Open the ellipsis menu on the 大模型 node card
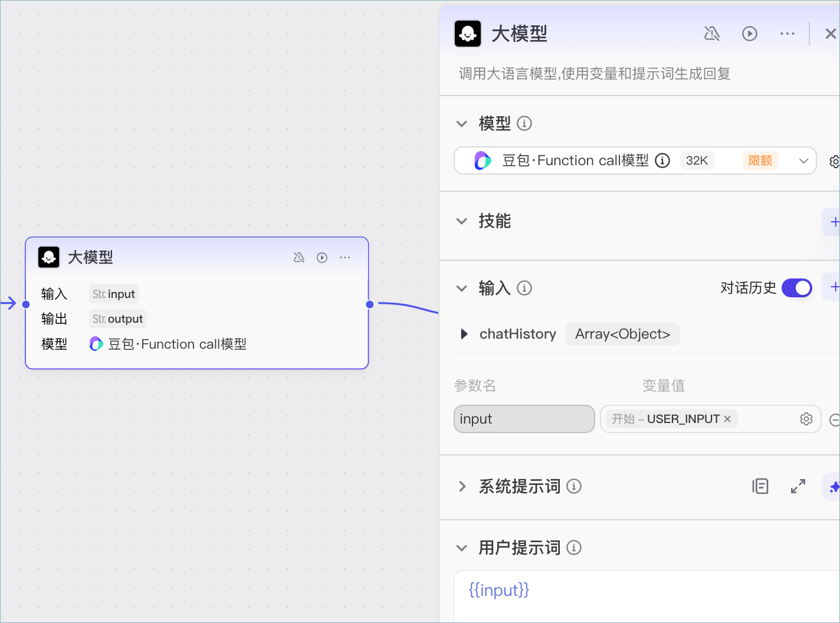The image size is (840, 623). pyautogui.click(x=345, y=257)
